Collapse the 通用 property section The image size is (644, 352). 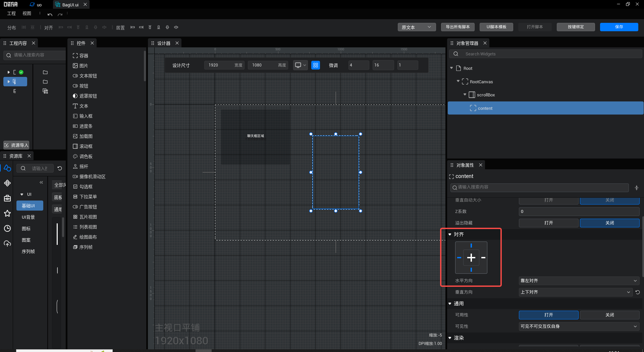coord(450,304)
